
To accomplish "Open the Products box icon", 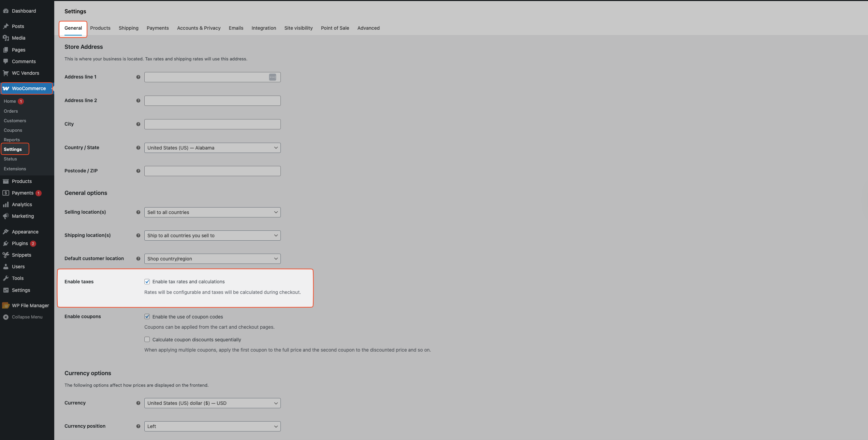I will (x=6, y=181).
